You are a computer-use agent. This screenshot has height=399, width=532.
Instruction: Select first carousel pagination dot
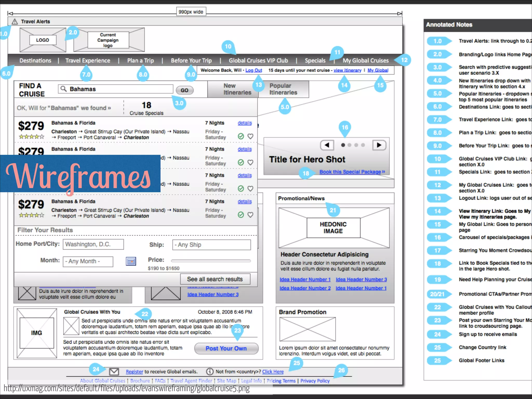click(x=343, y=145)
